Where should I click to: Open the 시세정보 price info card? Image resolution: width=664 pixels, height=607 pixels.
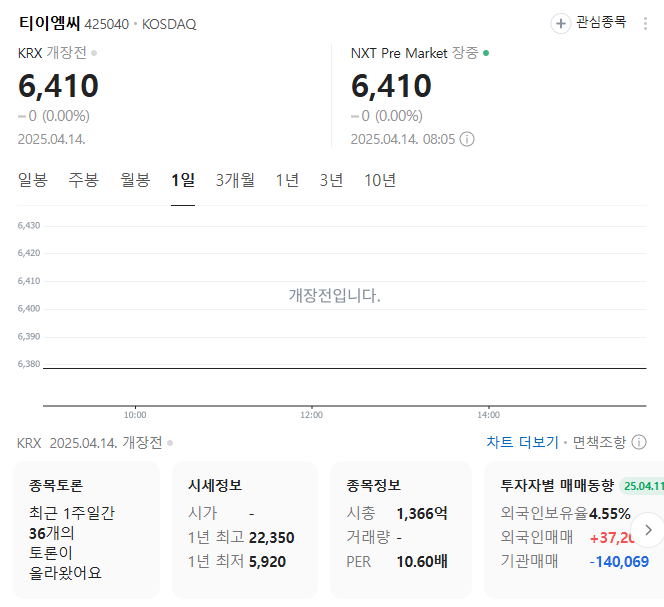coord(245,530)
